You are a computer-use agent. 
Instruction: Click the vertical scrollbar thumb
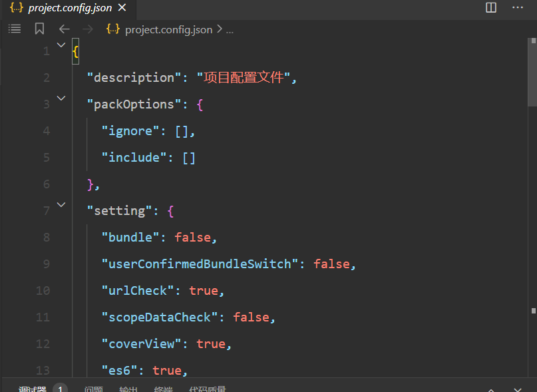532,72
